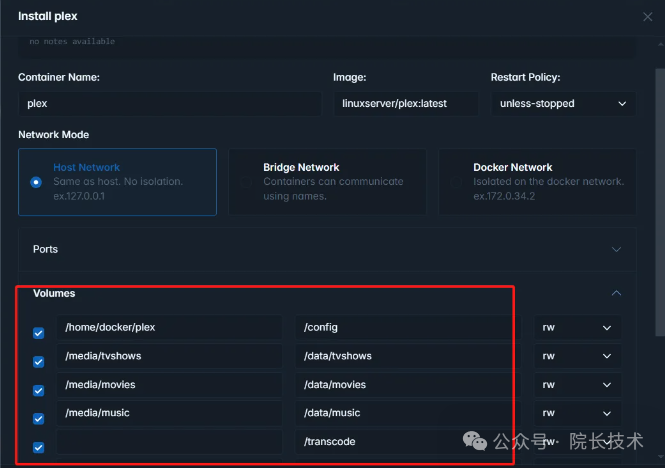Edit the Image field linuxserver/plex:latest
Viewport: 665px width, 468px height.
406,104
